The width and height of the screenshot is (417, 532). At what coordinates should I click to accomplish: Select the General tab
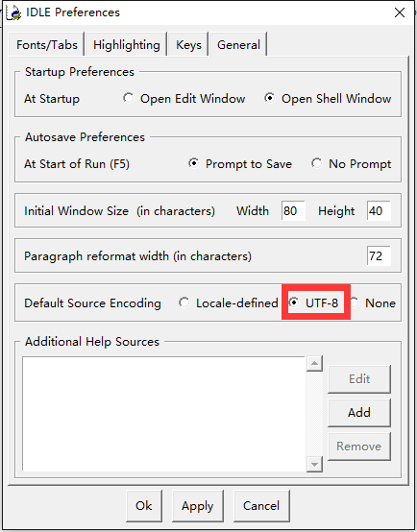[x=238, y=44]
